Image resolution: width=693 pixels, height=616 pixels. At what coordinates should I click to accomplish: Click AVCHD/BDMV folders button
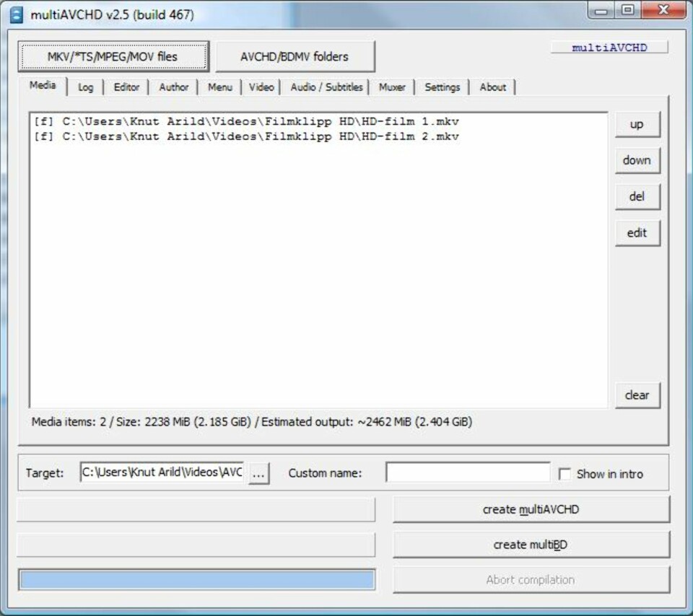295,56
